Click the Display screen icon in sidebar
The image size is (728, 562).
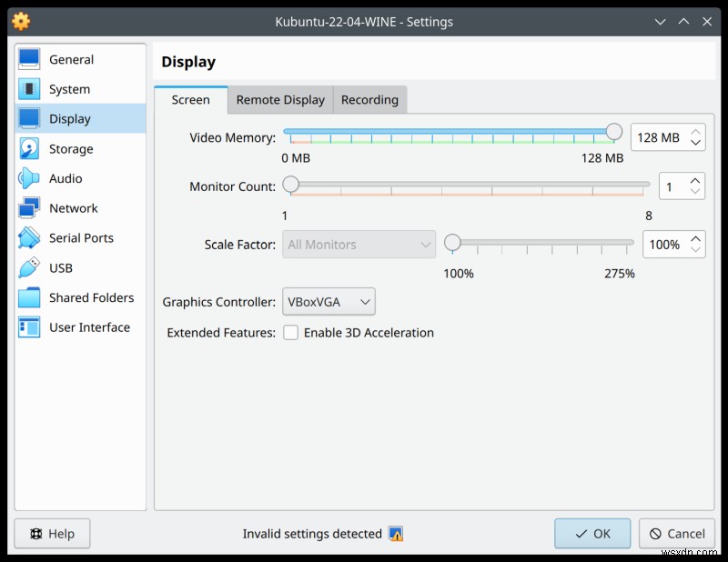(29, 118)
